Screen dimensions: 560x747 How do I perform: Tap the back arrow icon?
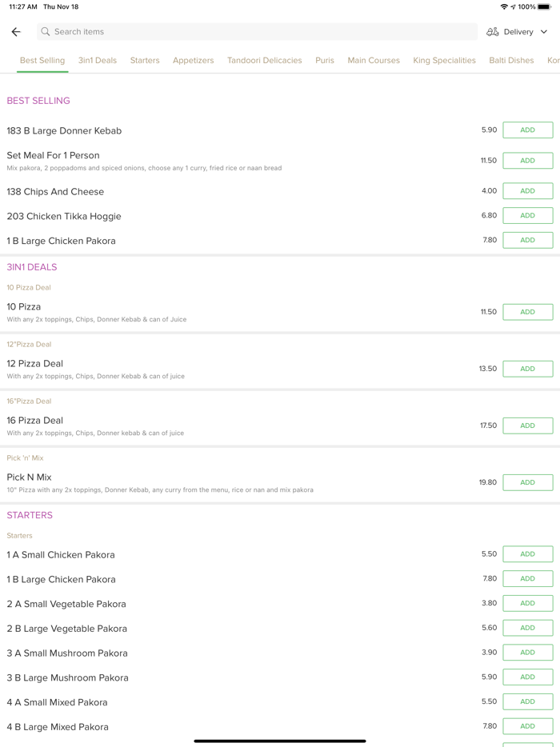click(16, 32)
